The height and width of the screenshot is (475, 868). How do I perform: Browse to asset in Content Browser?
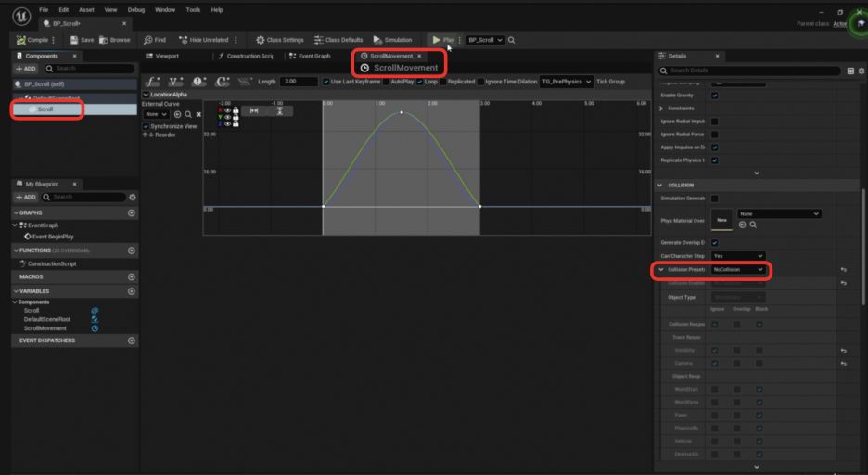(x=115, y=40)
